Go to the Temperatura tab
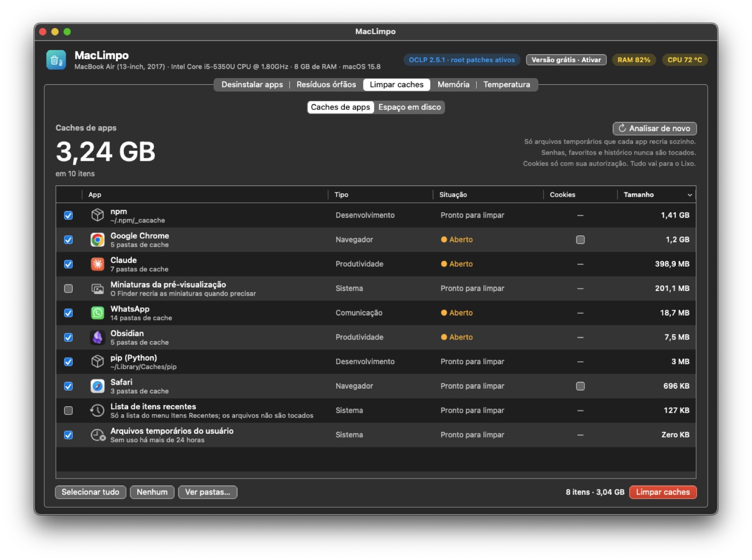Image resolution: width=752 pixels, height=560 pixels. coord(506,85)
